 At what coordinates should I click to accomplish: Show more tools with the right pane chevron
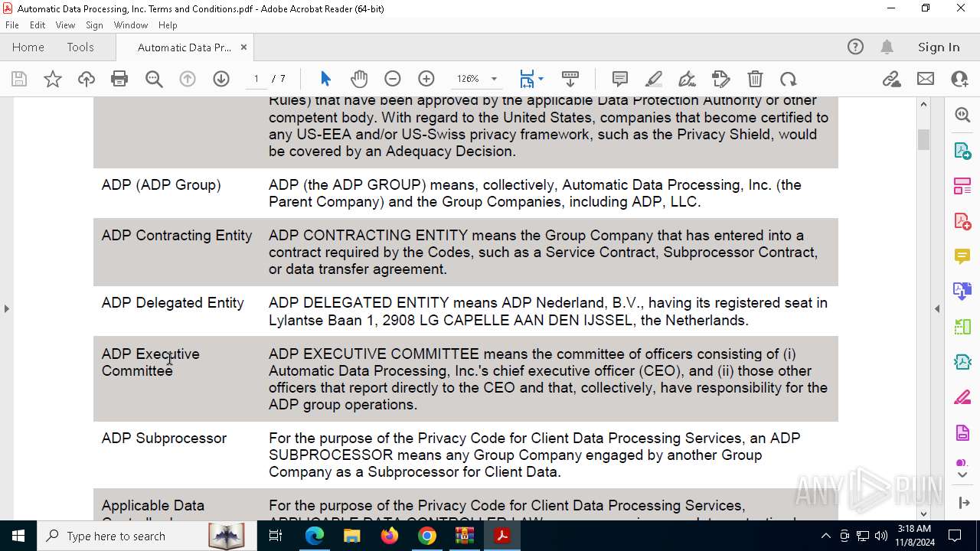click(x=962, y=474)
